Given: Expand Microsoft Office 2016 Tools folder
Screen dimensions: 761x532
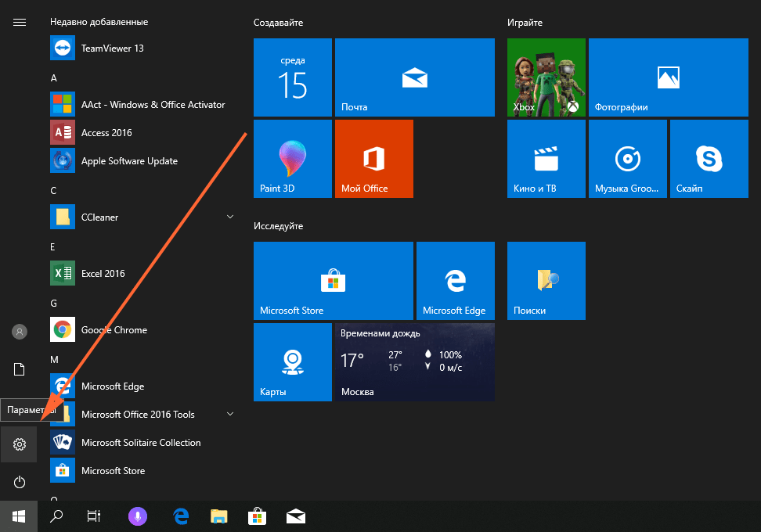Looking at the screenshot, I should tap(230, 414).
